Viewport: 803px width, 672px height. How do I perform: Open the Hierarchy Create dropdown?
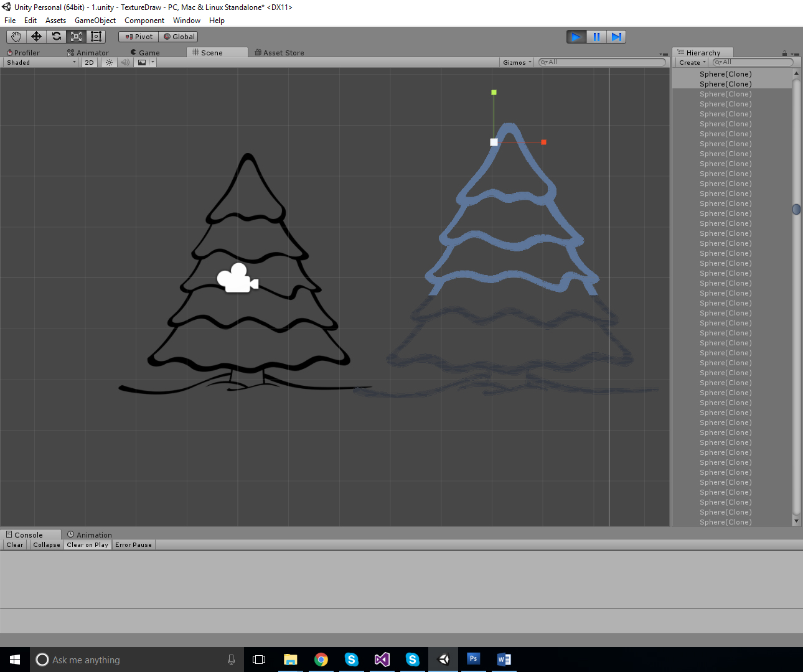click(692, 62)
